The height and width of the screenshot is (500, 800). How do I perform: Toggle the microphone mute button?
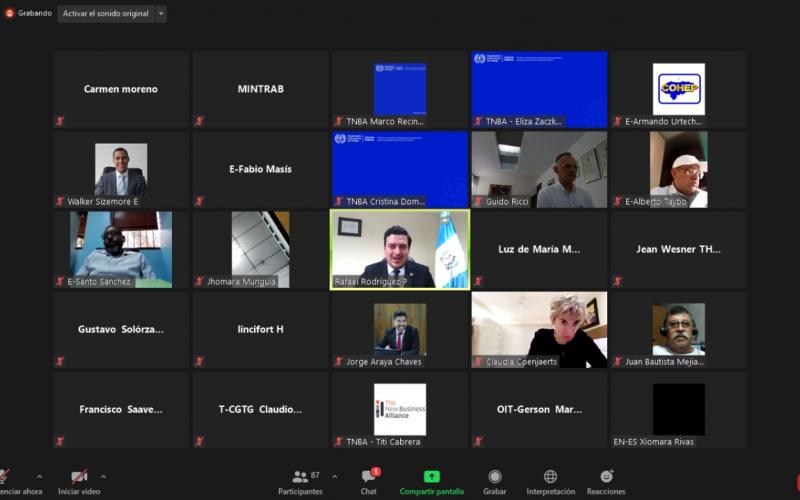coord(5,478)
